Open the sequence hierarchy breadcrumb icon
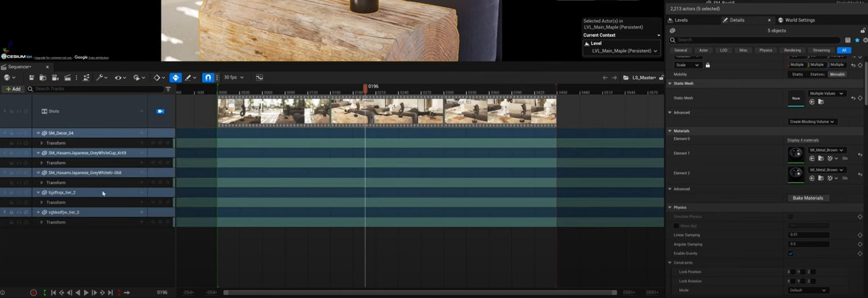The width and height of the screenshot is (868, 298). (x=86, y=78)
